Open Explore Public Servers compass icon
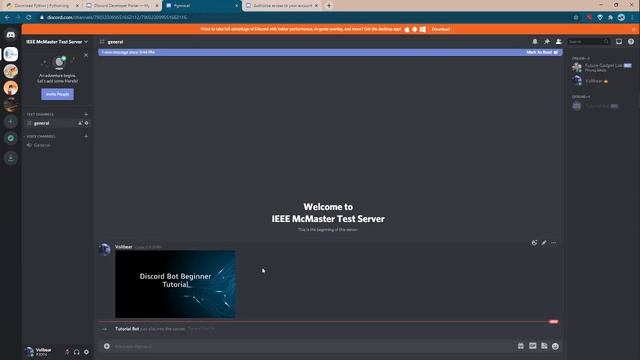640x360 pixels. 11,138
